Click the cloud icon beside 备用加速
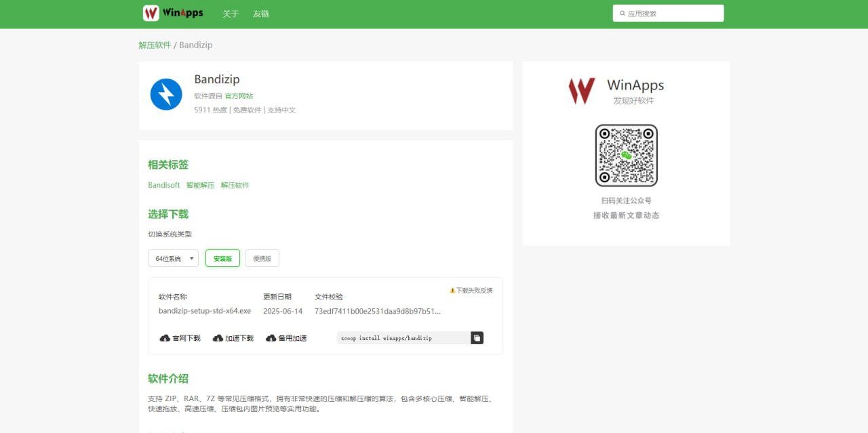This screenshot has height=433, width=868. click(270, 337)
